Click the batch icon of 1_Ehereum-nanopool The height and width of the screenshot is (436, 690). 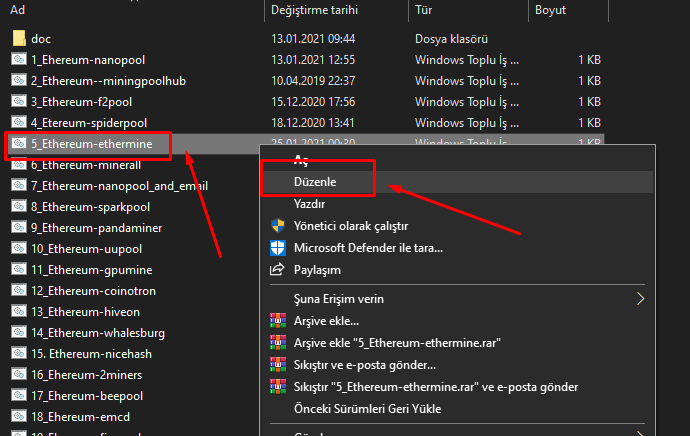19,59
